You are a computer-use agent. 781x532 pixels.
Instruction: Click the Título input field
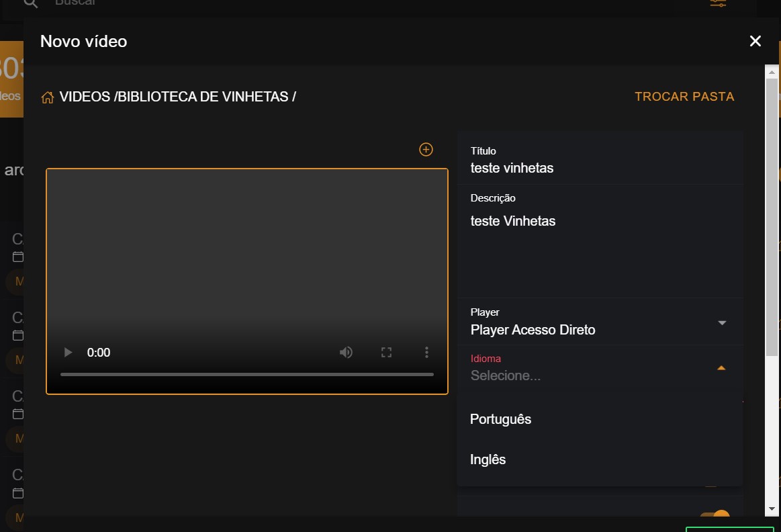600,161
